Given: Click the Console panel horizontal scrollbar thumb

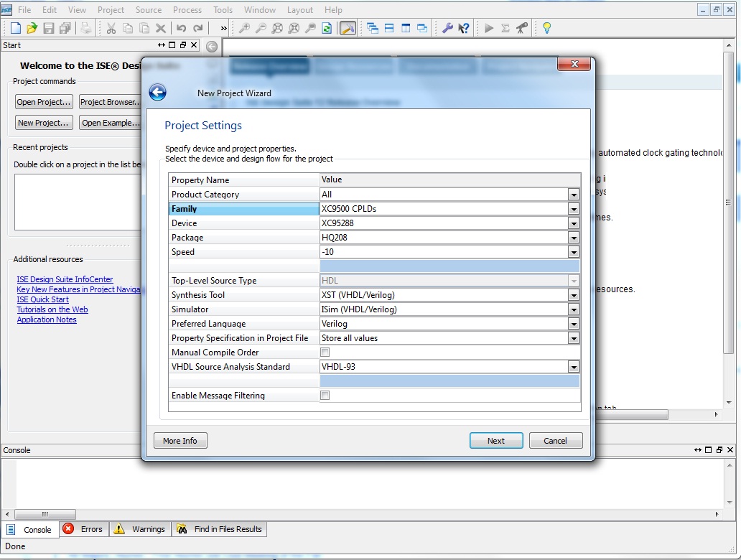Looking at the screenshot, I should click(45, 513).
